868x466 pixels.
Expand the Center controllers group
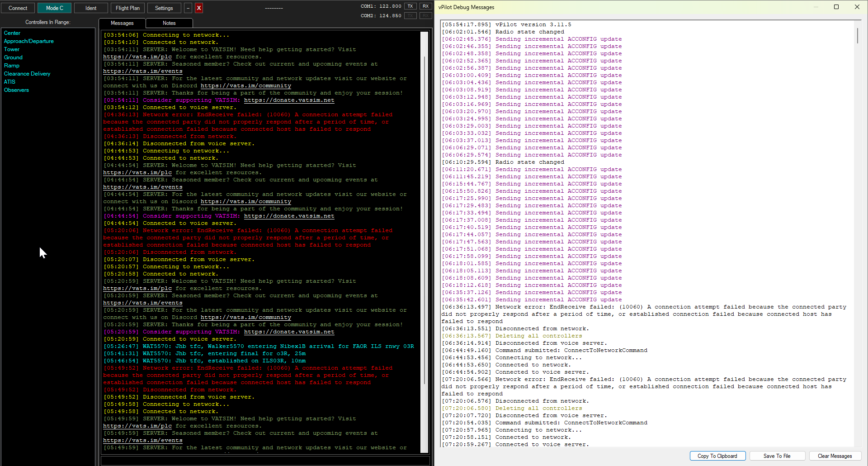12,33
